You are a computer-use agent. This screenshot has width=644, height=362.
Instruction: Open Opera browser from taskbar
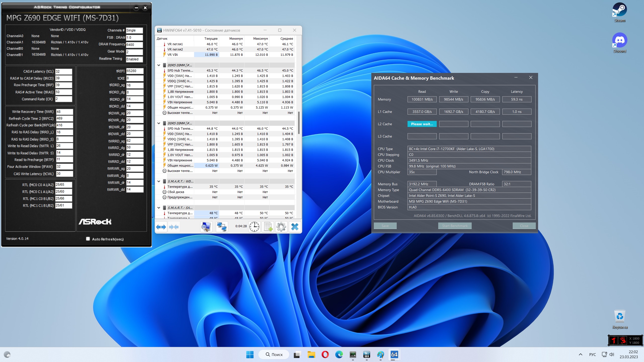point(325,355)
